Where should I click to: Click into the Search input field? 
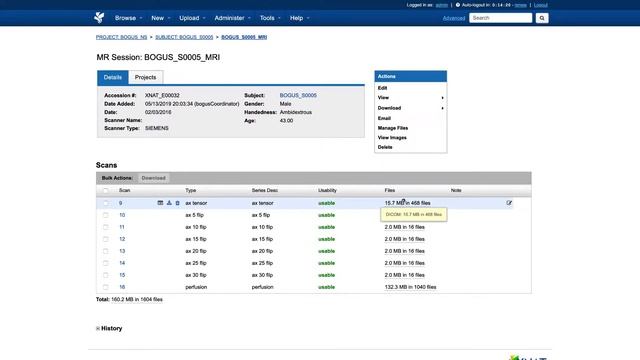pos(500,18)
